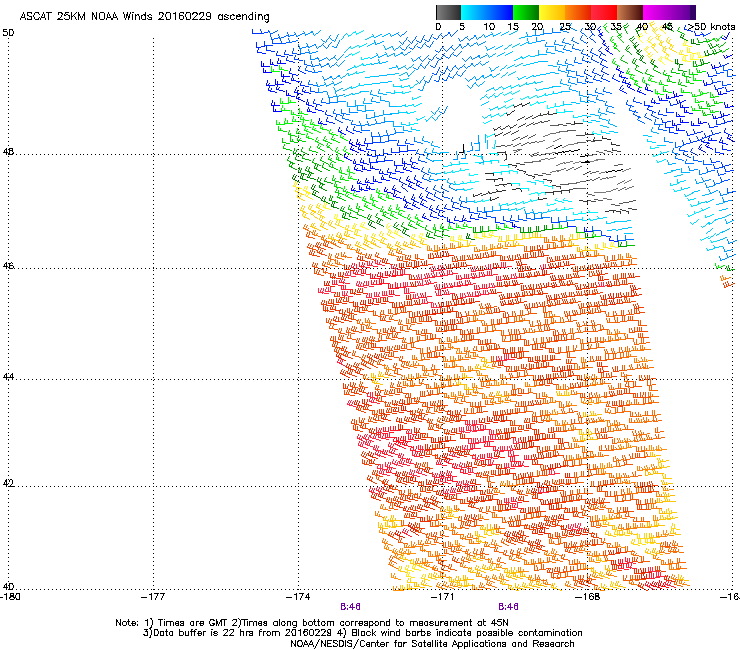Screen dimensions: 740x650
Task: Click the '35' knots legend label
Action: pyautogui.click(x=616, y=27)
